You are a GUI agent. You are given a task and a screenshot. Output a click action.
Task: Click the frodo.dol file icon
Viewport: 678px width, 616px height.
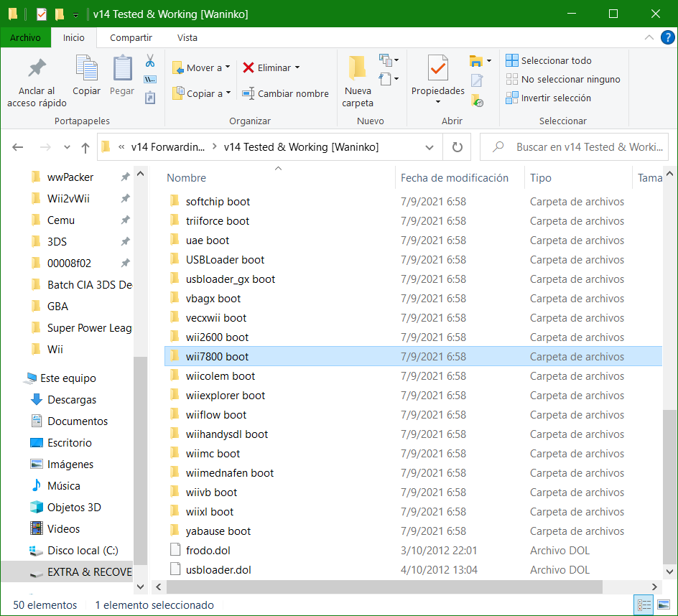coord(175,550)
